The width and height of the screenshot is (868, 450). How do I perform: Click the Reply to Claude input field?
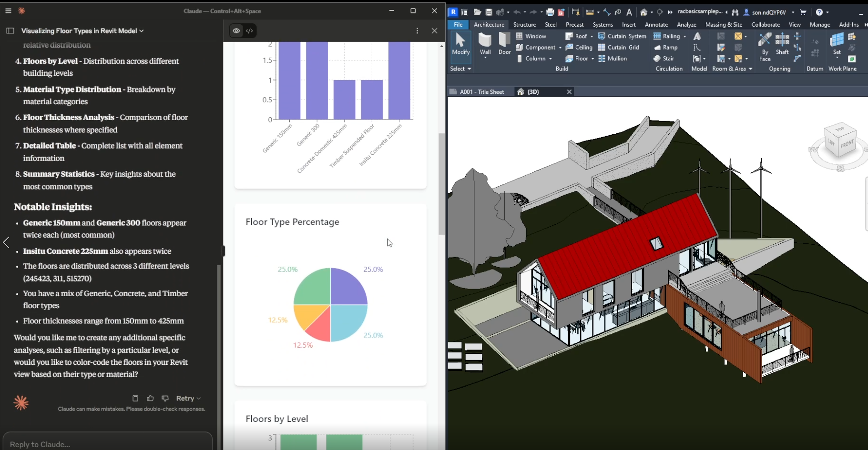107,444
